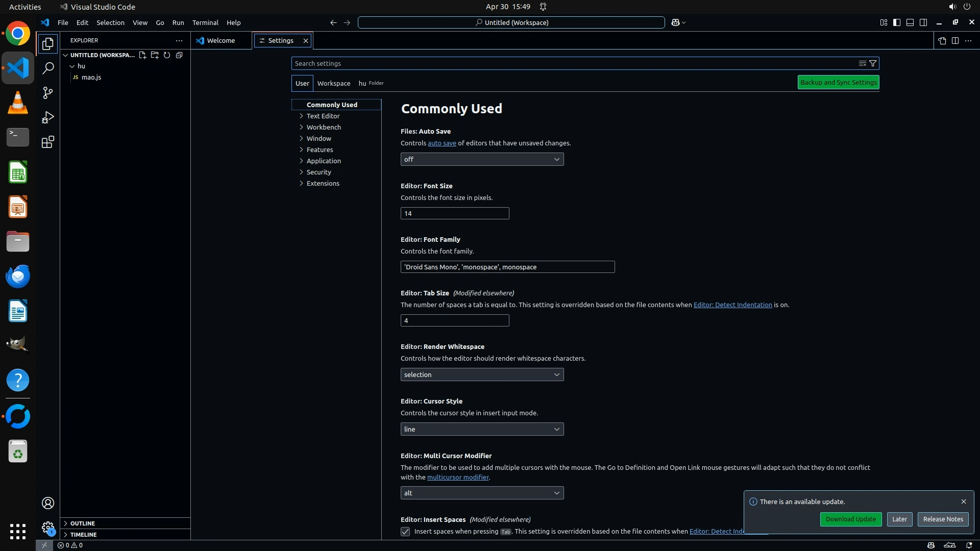The image size is (980, 551).
Task: Click the filter settings funnel icon
Action: pos(873,63)
